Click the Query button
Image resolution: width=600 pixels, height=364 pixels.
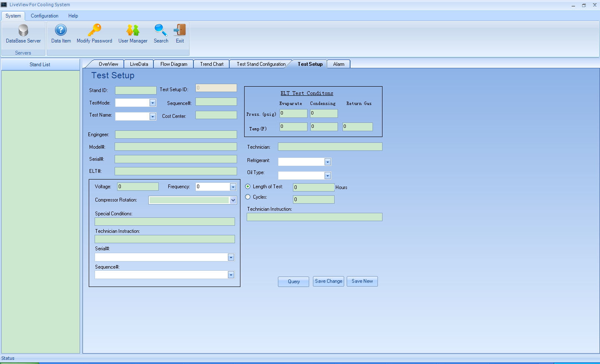tap(294, 282)
